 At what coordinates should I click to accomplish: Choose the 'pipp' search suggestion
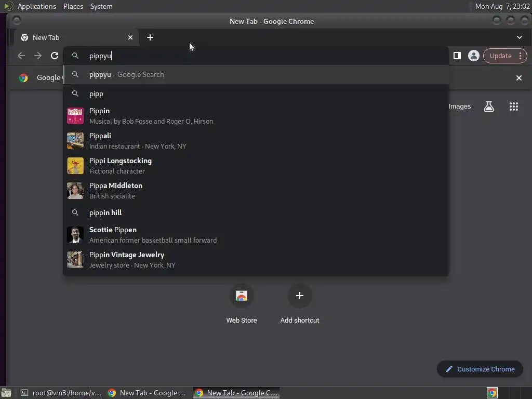[256, 94]
